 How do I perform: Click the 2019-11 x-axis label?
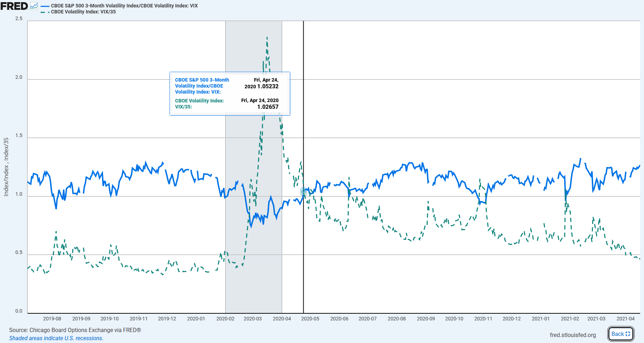pyautogui.click(x=138, y=319)
